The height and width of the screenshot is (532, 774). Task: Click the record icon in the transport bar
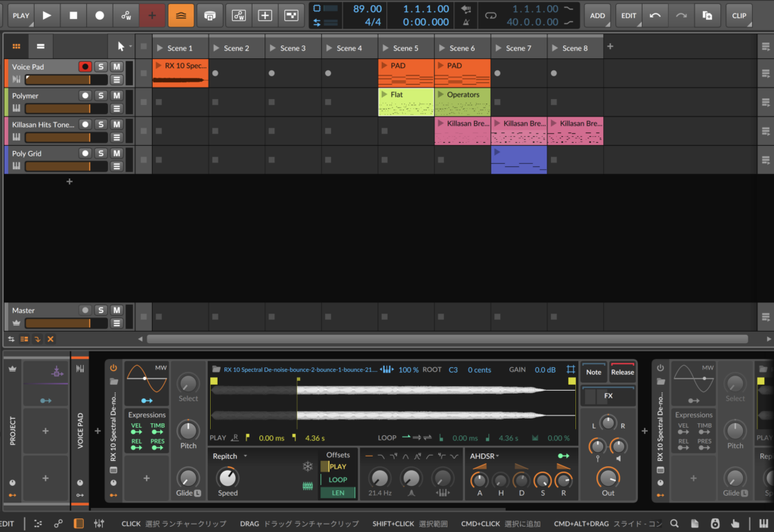98,15
